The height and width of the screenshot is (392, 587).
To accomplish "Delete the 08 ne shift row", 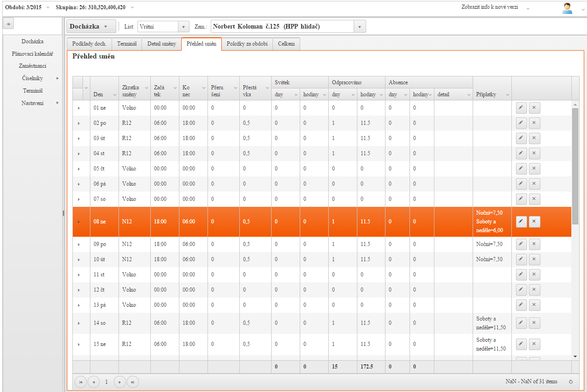I will coord(534,222).
